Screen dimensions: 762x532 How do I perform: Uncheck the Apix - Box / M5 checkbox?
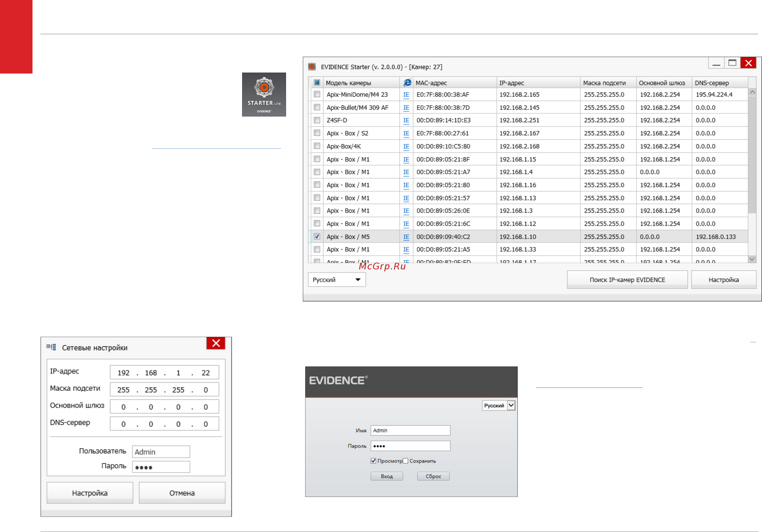317,237
